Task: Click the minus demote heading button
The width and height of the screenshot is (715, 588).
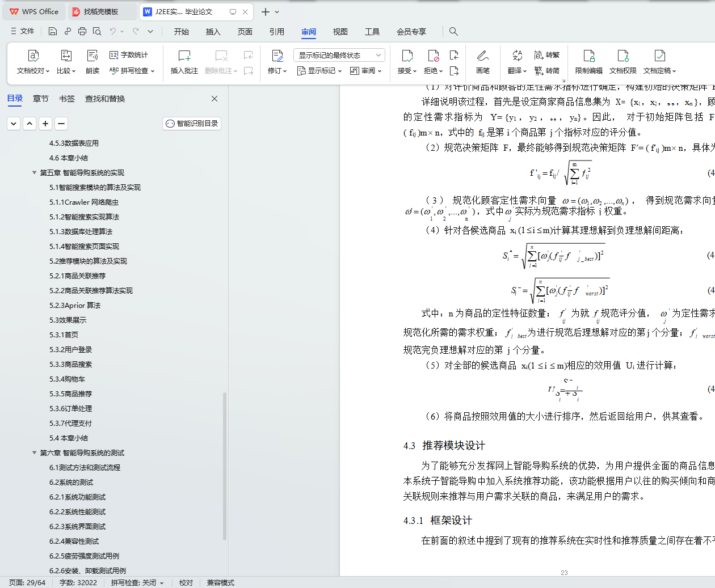Action: [61, 124]
